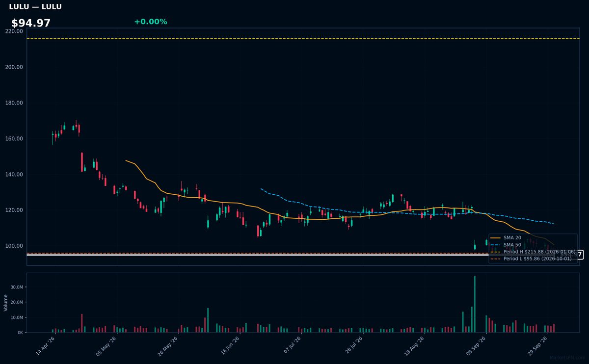Select the 220.00 price axis label
Viewport: 589px width, 364px height.
tap(14, 31)
